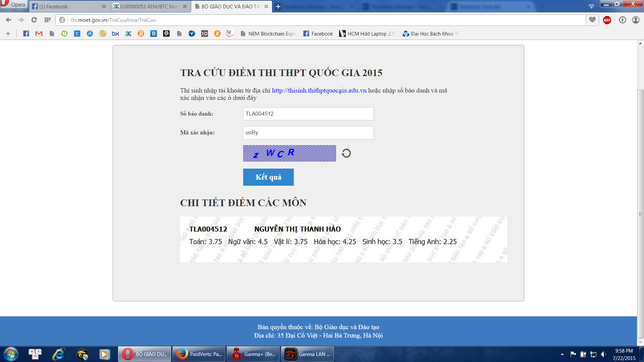Reload the page with the reload icon

(34, 20)
